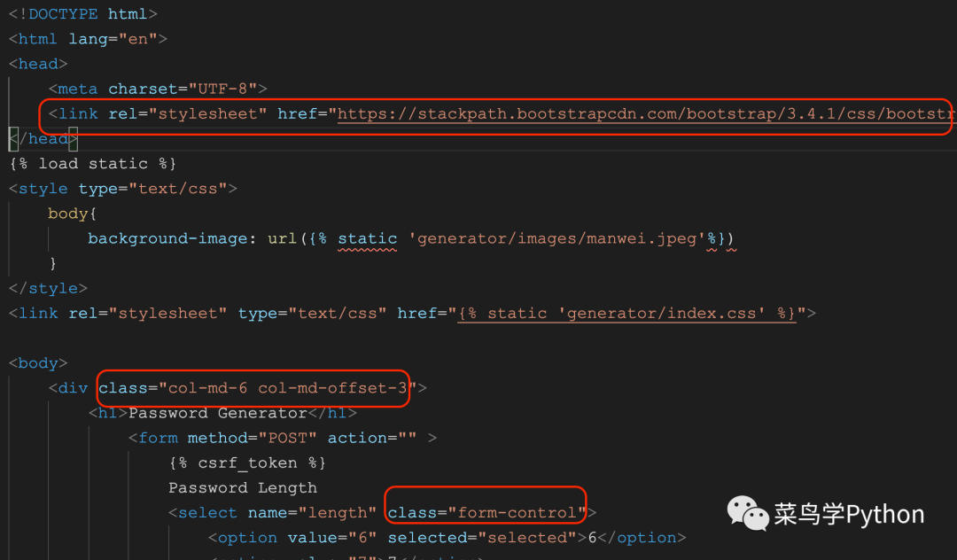Click the html lang="en" tag
957x560 pixels.
[x=88, y=38]
